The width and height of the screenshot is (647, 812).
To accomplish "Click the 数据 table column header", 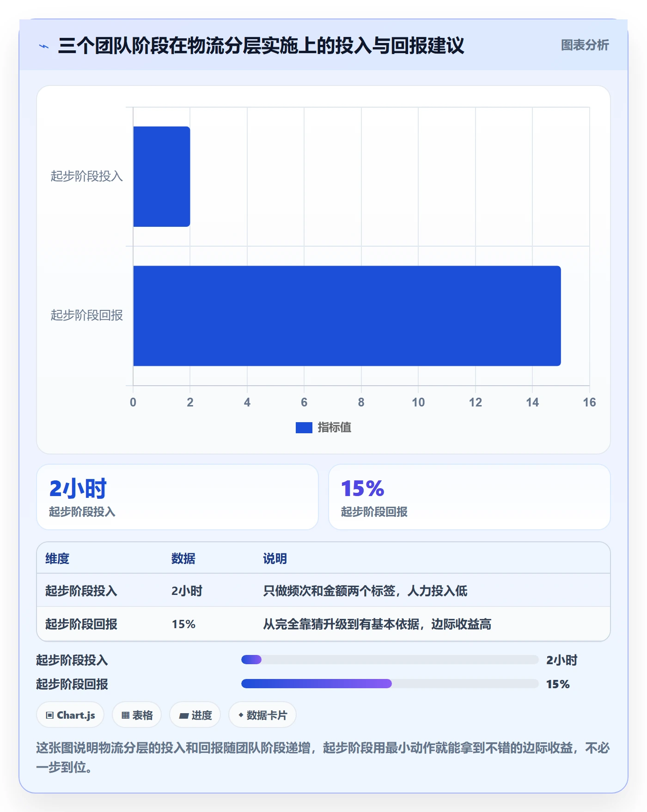I will coord(183,559).
